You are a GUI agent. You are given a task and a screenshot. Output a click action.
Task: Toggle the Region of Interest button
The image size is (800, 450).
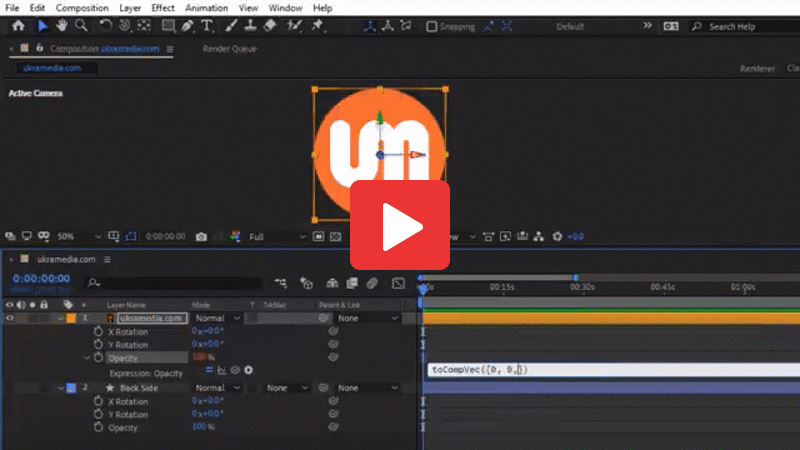(x=318, y=237)
